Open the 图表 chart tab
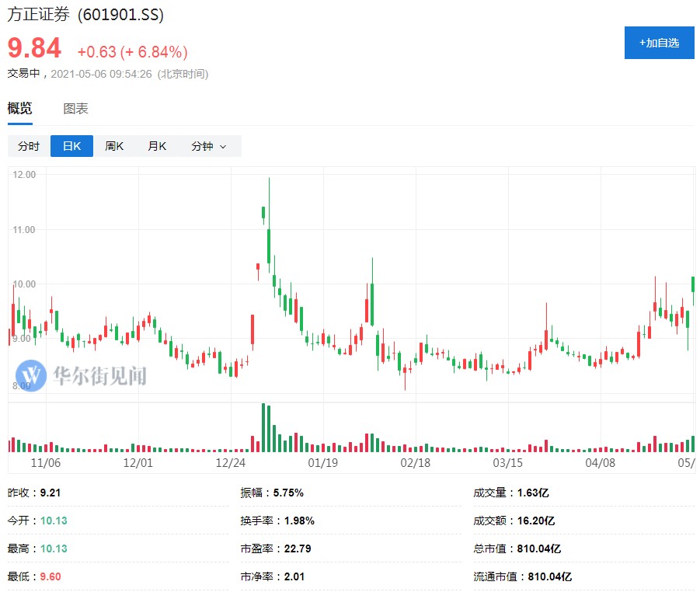The image size is (700, 592). (x=75, y=109)
